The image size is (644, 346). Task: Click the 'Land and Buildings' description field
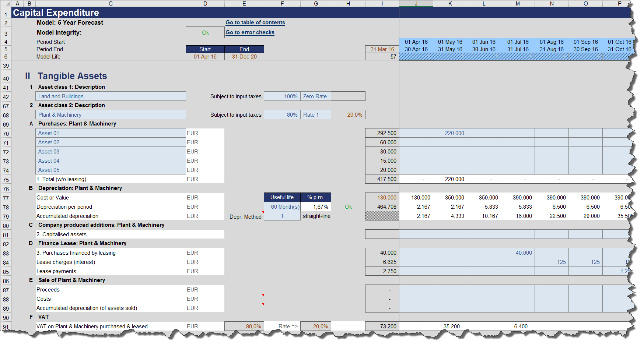coord(111,96)
